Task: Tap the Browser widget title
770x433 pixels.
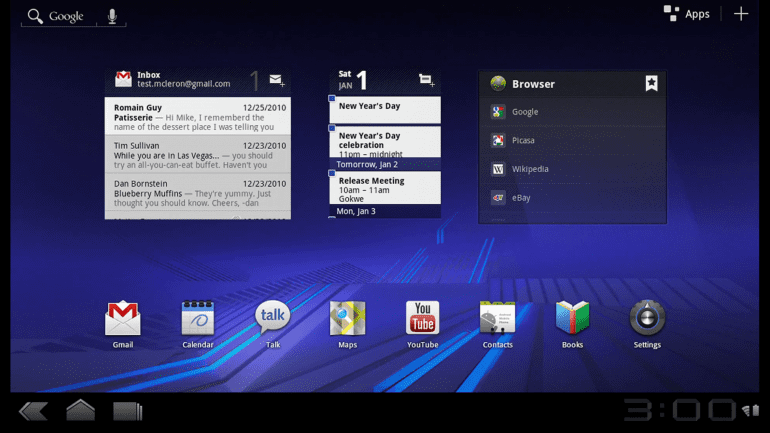Action: pos(533,84)
